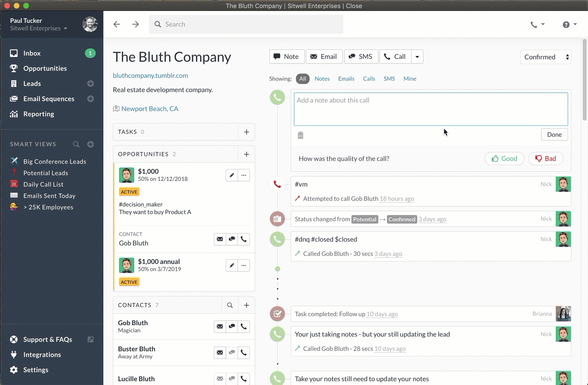Screen dimensions: 588x385
Task: Delete the call note with trash icon
Action: pos(300,135)
